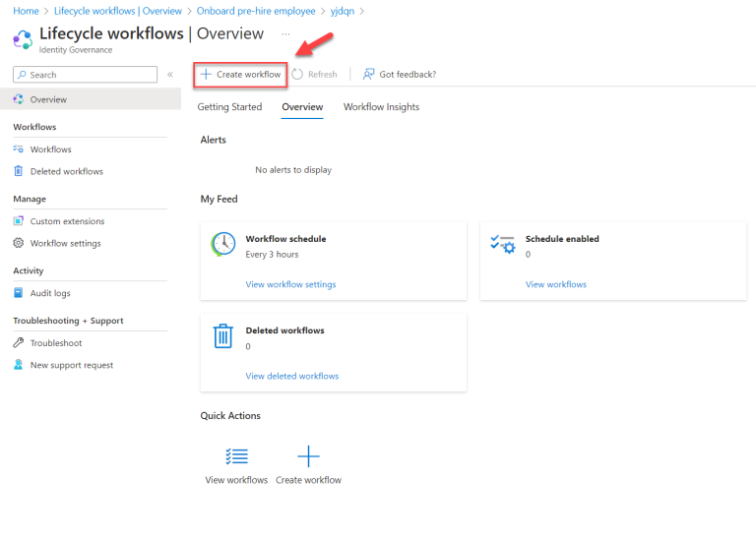
Task: Click the Deleted workflows card title
Action: tap(284, 330)
